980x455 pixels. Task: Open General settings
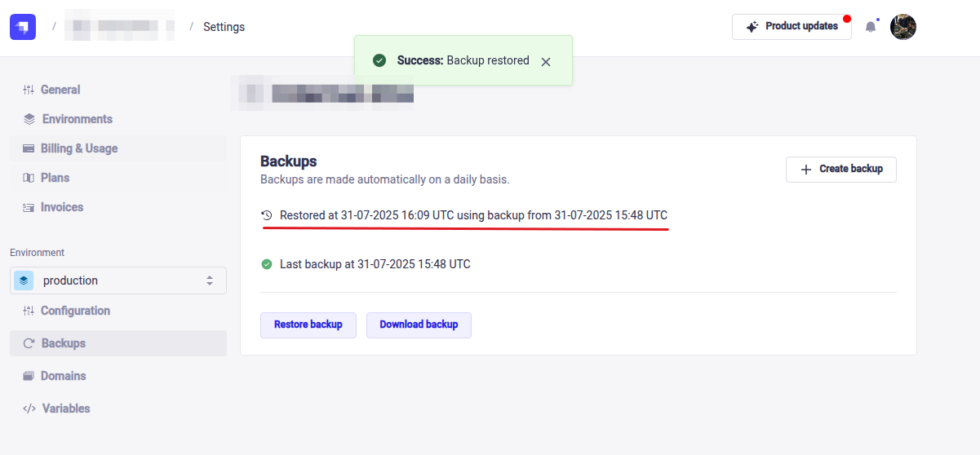click(x=60, y=90)
